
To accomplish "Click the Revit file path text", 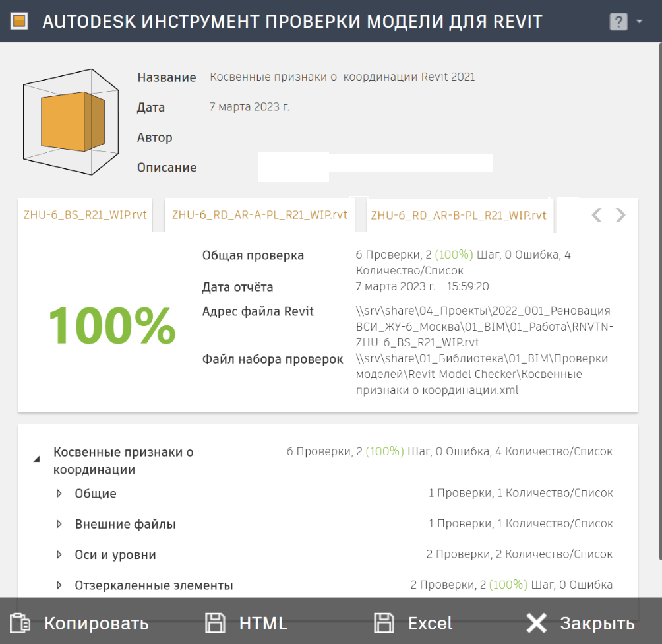I will (484, 327).
